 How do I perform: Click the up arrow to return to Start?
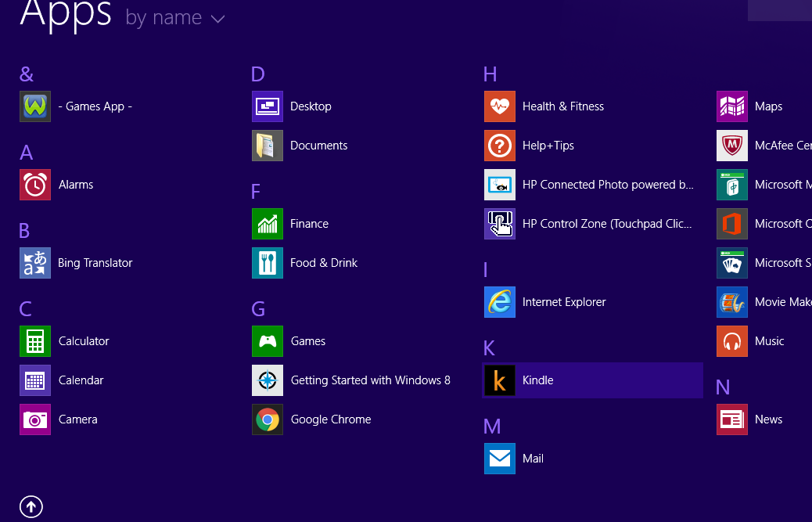pyautogui.click(x=31, y=507)
